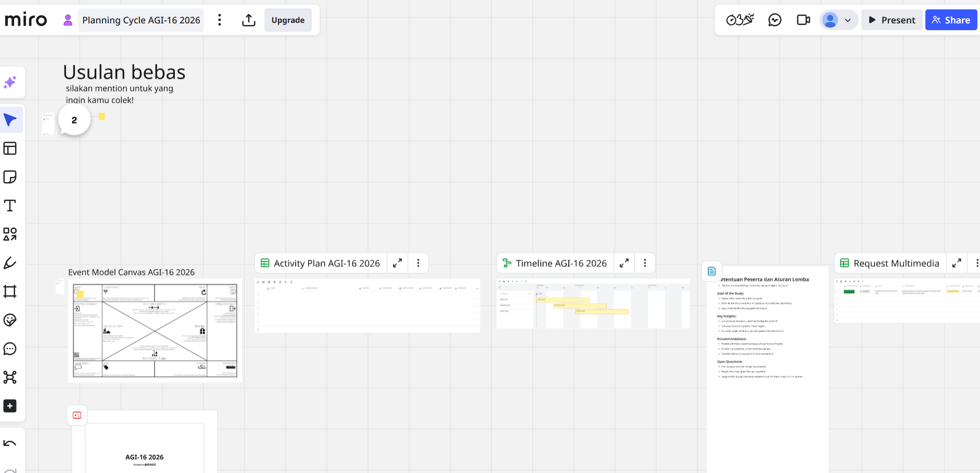
Task: Click the Undo arrow
Action: (x=10, y=444)
